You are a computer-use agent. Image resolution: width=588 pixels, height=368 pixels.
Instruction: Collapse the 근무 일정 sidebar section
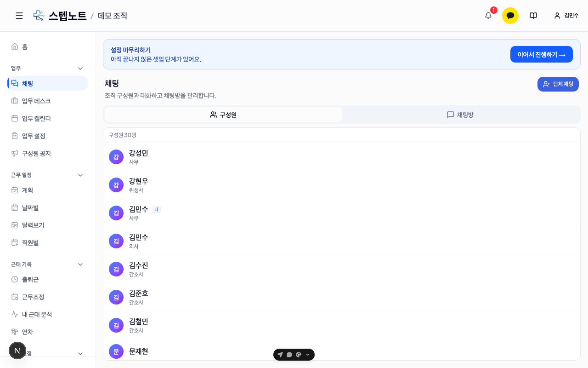[x=80, y=175]
